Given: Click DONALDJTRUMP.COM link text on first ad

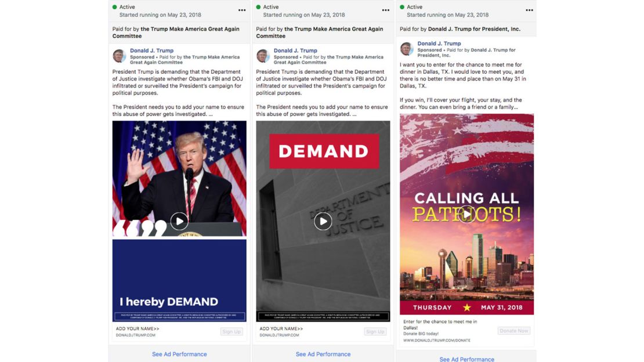Looking at the screenshot, I should click(136, 335).
